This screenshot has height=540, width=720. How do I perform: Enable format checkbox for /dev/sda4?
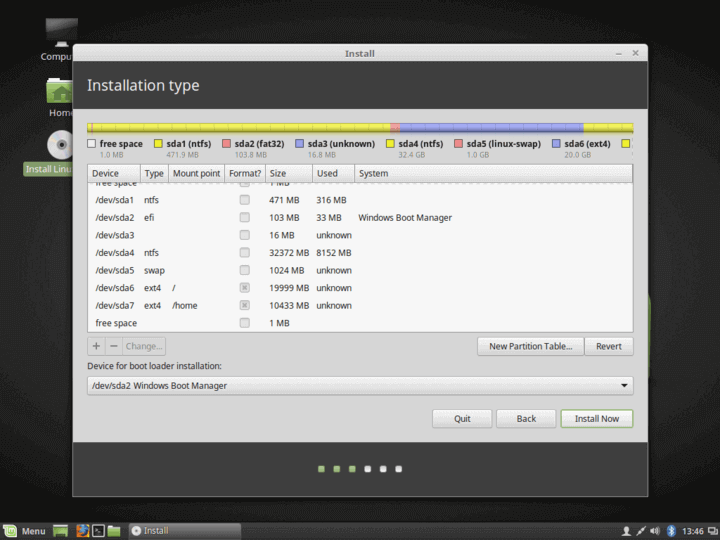tap(244, 253)
